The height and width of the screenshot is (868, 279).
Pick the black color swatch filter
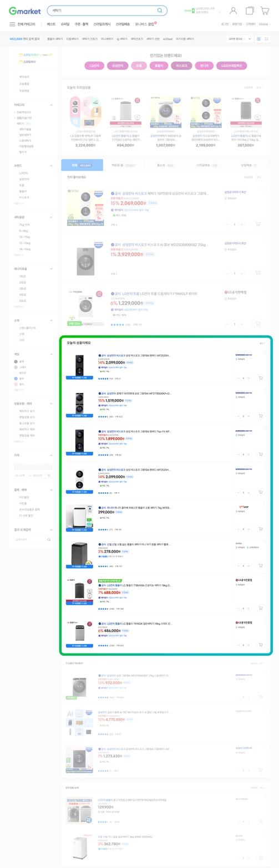16,361
